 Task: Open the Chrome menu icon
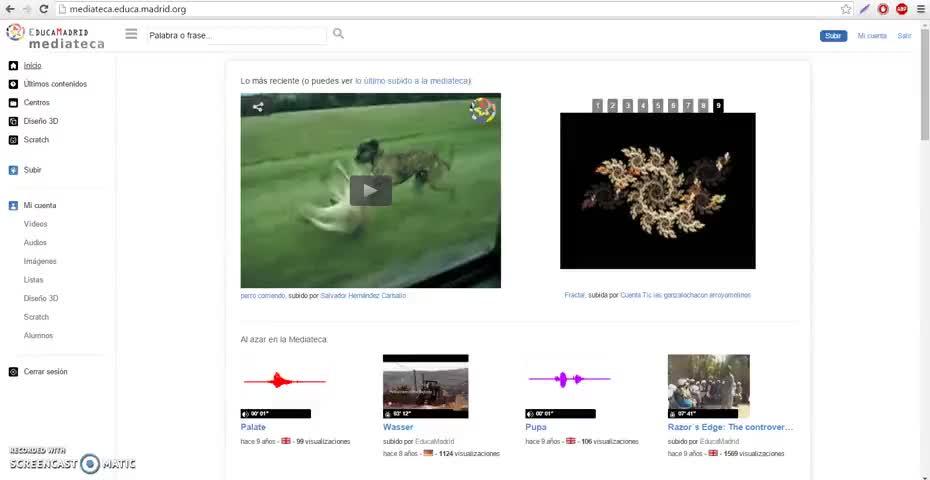coord(920,9)
